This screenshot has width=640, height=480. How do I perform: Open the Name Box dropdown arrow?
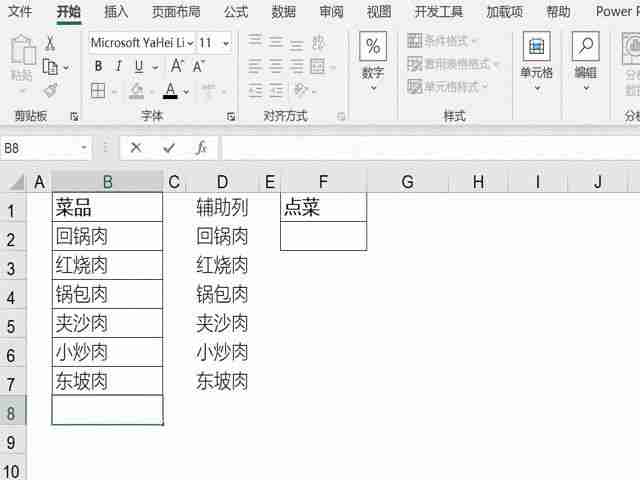tap(84, 148)
